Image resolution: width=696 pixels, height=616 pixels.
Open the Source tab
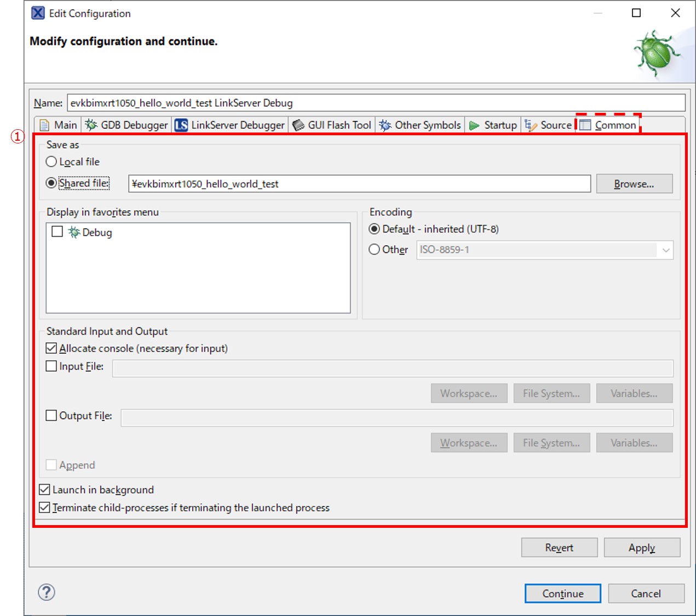pyautogui.click(x=549, y=125)
